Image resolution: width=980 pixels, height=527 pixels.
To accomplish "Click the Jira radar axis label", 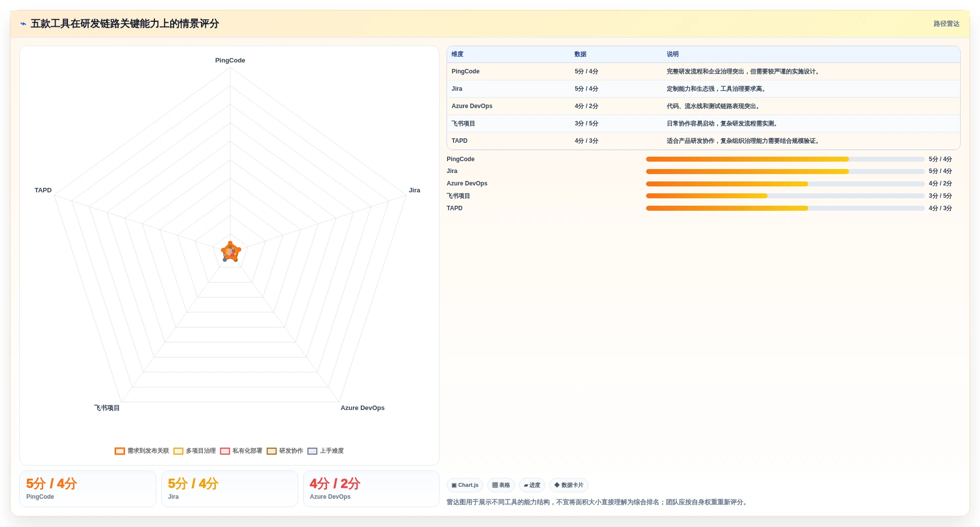I will pos(414,190).
